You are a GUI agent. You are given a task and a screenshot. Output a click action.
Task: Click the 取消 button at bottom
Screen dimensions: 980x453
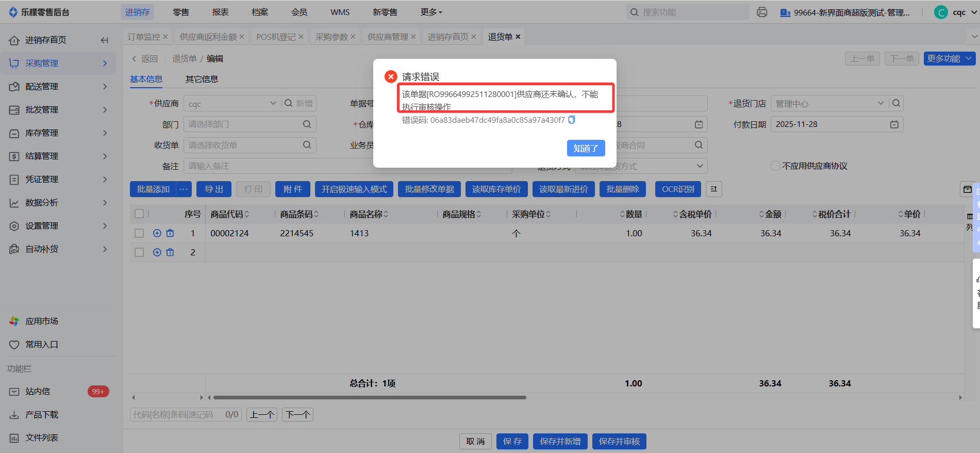pos(475,442)
